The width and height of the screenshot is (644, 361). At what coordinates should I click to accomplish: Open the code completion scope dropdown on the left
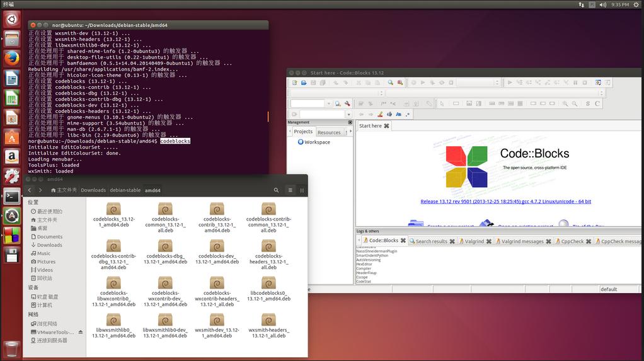point(337,93)
